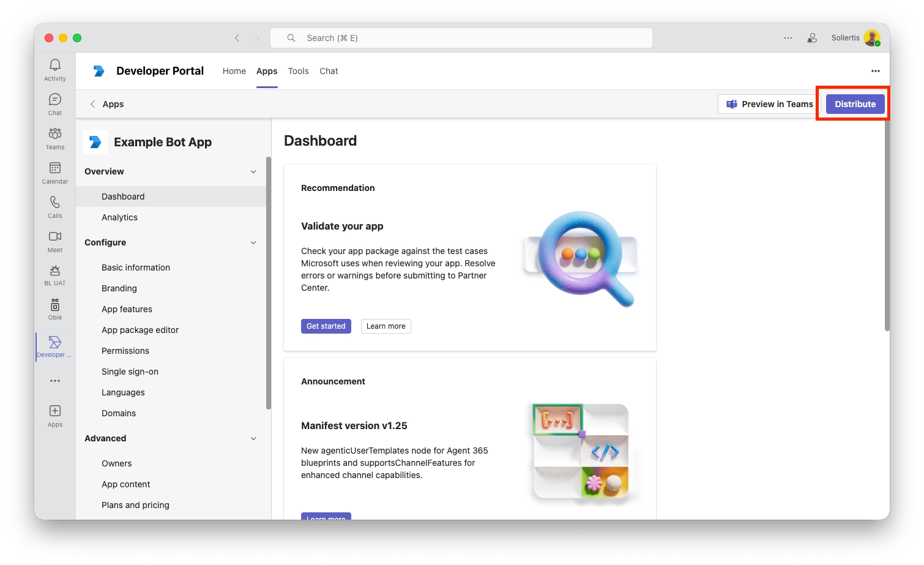The image size is (924, 565).
Task: Click the Validate your app magnifier illustration
Action: tap(581, 259)
